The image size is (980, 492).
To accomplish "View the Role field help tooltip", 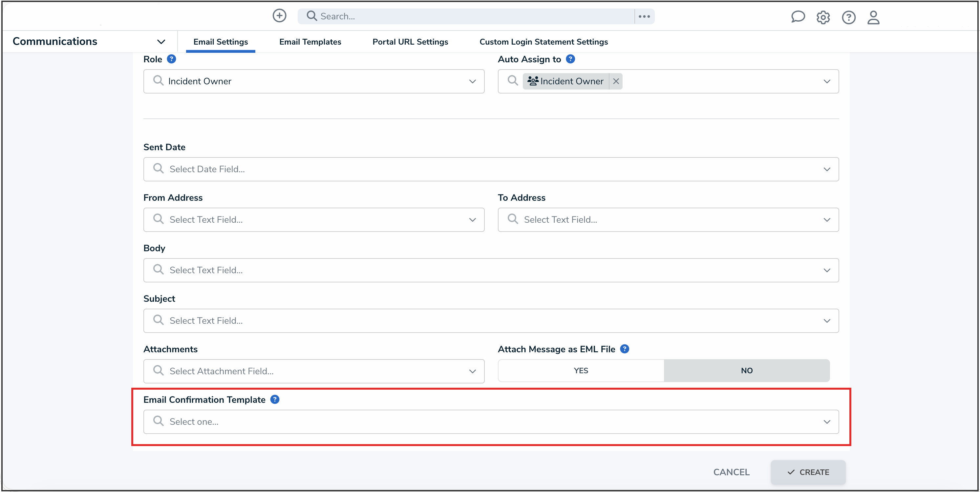I will pos(172,59).
